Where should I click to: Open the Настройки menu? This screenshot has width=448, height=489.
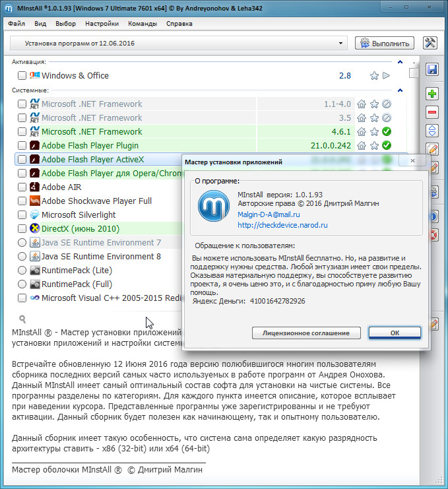click(102, 24)
